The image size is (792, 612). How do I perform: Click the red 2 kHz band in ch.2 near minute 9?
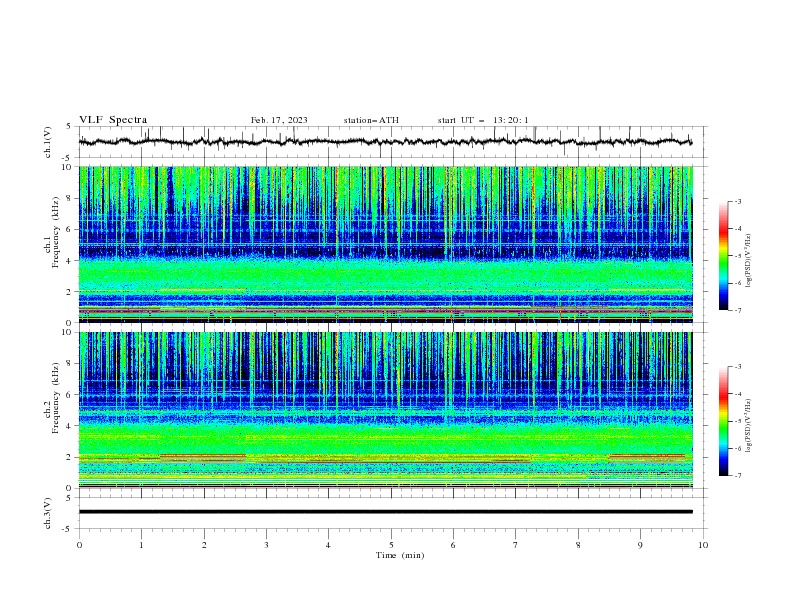coord(647,455)
